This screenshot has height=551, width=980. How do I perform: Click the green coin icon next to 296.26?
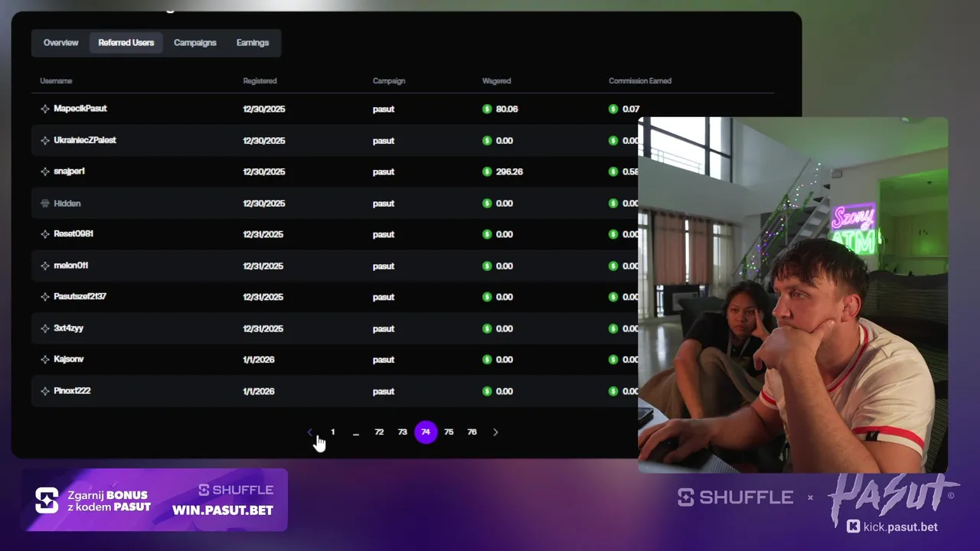(x=487, y=172)
